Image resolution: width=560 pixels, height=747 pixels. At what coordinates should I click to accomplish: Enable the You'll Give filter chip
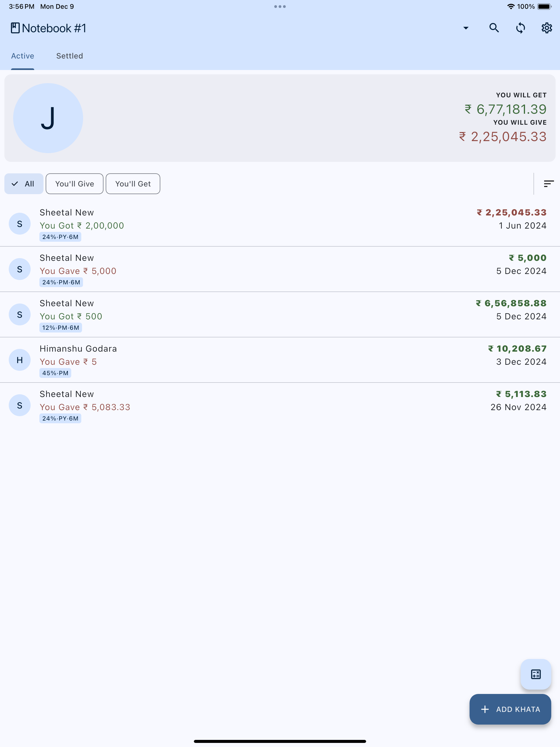75,184
